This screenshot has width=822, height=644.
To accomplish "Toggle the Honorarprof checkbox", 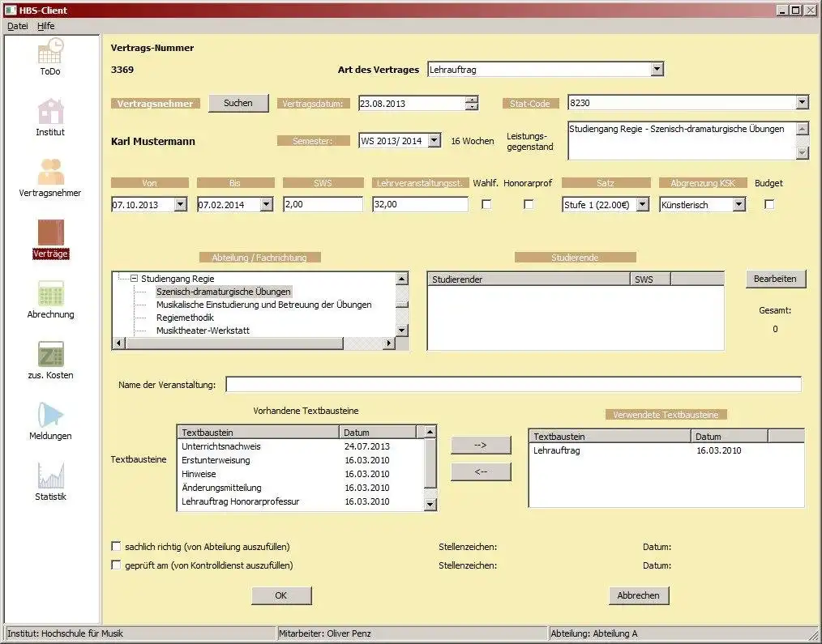I will coord(529,204).
